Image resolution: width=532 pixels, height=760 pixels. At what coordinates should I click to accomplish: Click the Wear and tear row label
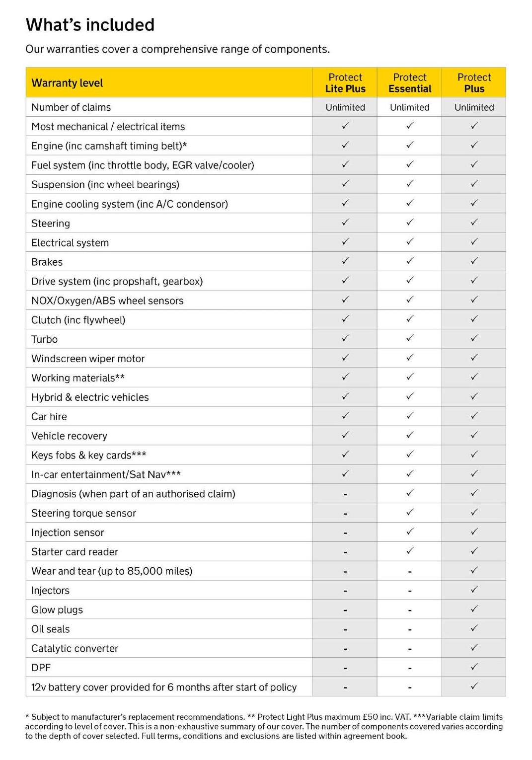pos(112,571)
